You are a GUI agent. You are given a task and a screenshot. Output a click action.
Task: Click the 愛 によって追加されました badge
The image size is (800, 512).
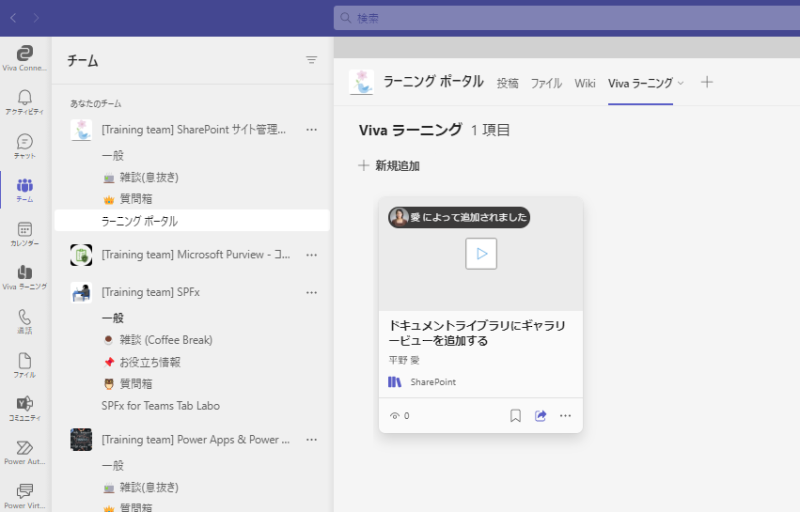tap(459, 217)
